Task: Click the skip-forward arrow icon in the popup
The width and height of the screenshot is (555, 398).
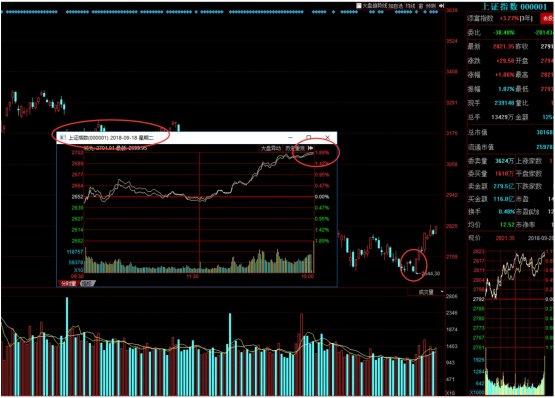Action: pyautogui.click(x=310, y=148)
